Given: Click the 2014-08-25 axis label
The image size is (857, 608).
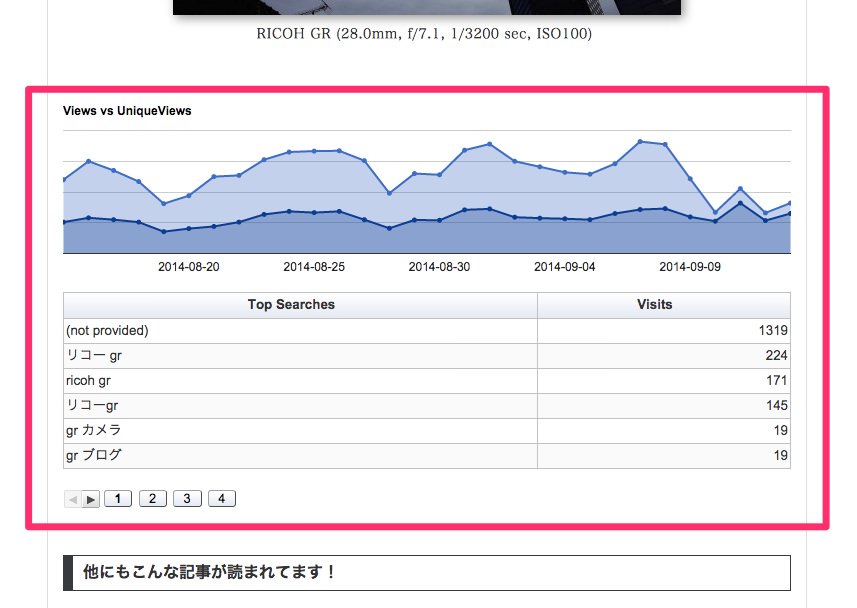Looking at the screenshot, I should pyautogui.click(x=314, y=267).
